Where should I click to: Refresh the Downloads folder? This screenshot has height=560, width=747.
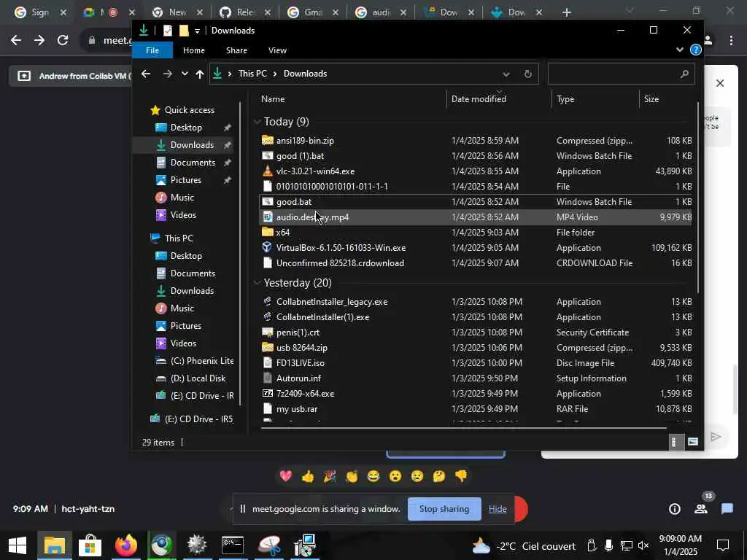(527, 74)
